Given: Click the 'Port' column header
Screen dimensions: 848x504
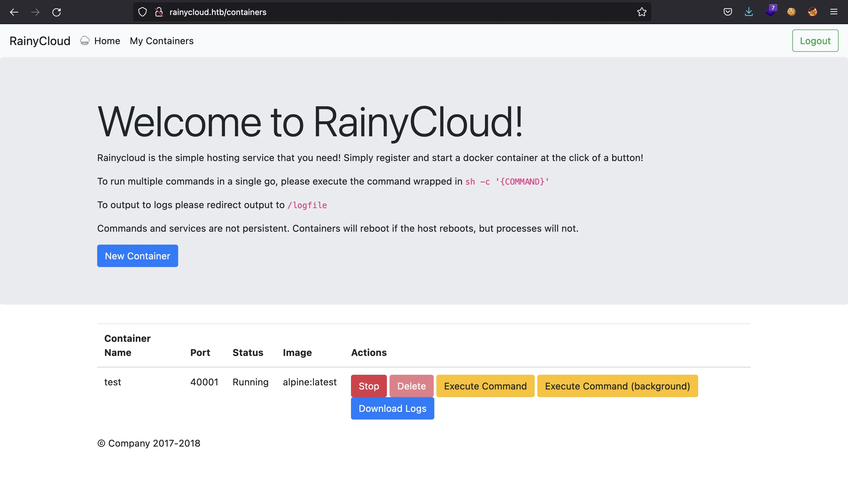Looking at the screenshot, I should 200,352.
